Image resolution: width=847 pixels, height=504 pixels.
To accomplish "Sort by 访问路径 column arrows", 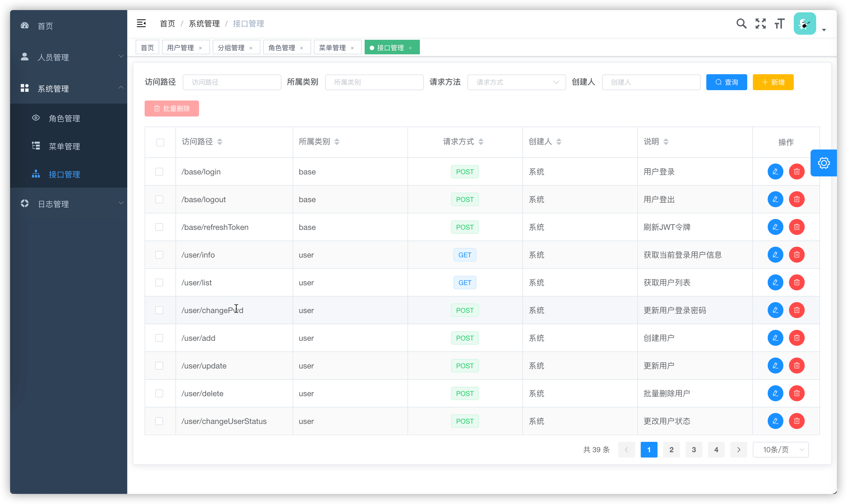I will pos(220,142).
